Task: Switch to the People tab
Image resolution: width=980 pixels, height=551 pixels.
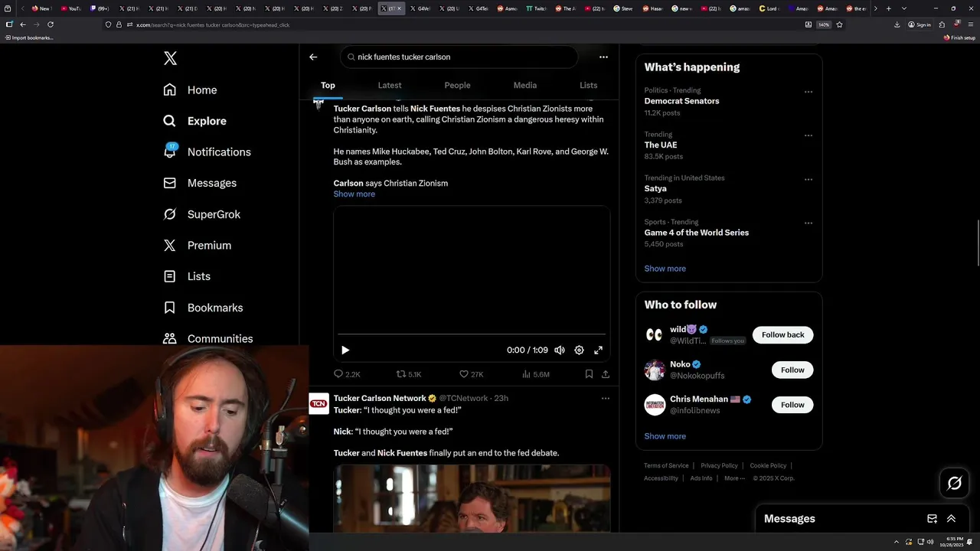Action: tap(457, 85)
